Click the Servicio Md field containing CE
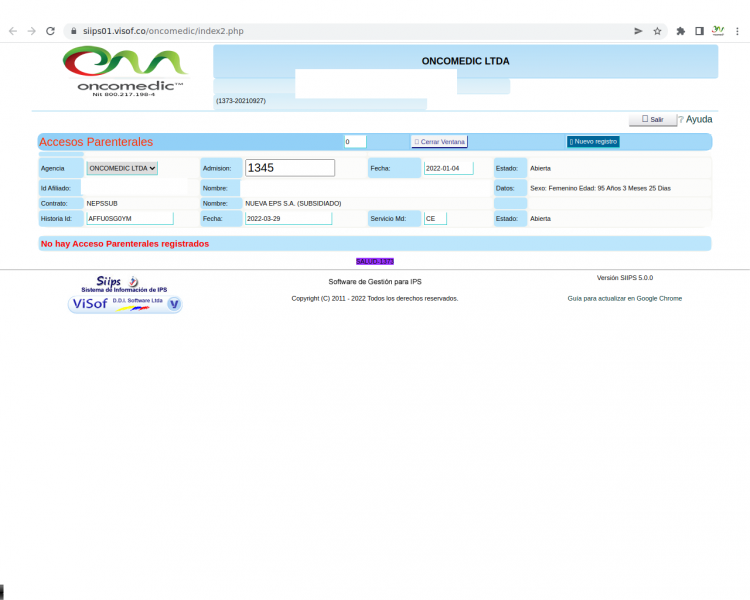Image resolution: width=750 pixels, height=600 pixels. (435, 218)
